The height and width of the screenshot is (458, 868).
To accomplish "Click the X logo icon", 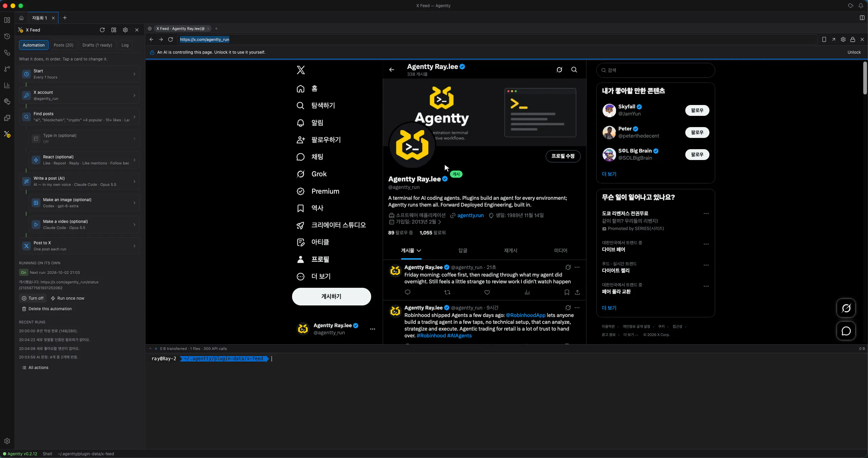I will click(301, 70).
